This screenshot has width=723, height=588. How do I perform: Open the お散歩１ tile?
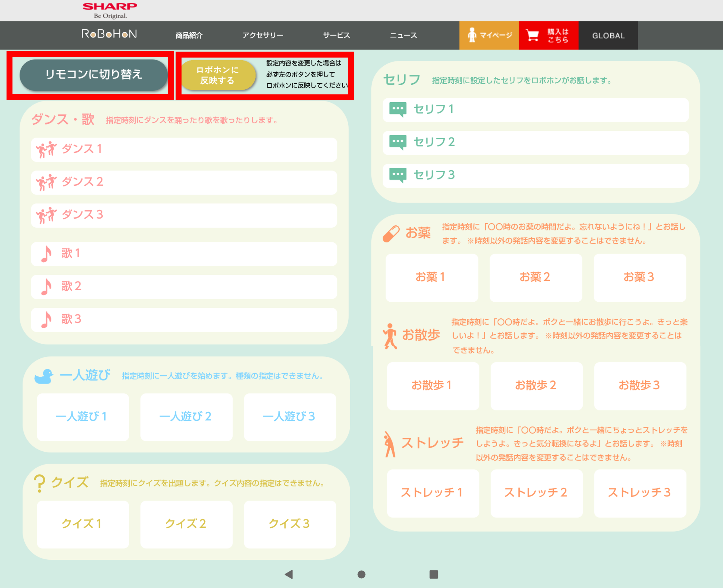433,386
